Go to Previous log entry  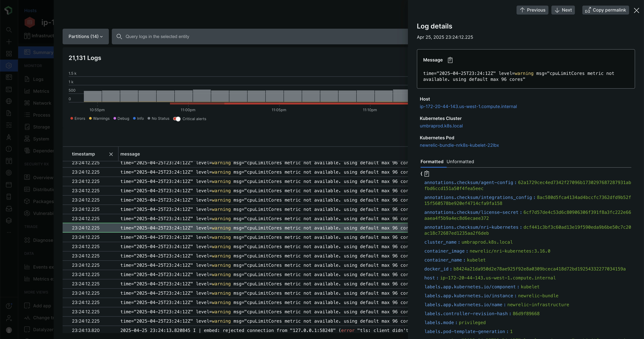(x=532, y=10)
